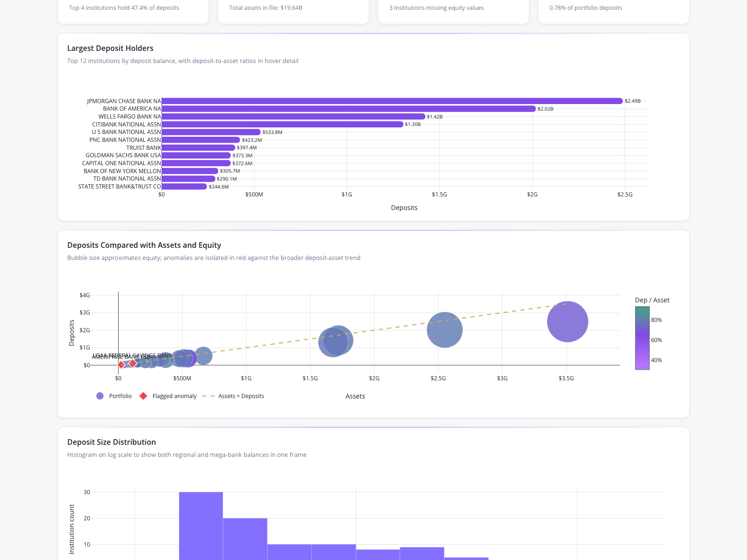Click the BANK OF AMERICA NA bar
This screenshot has width=747, height=560.
point(349,109)
